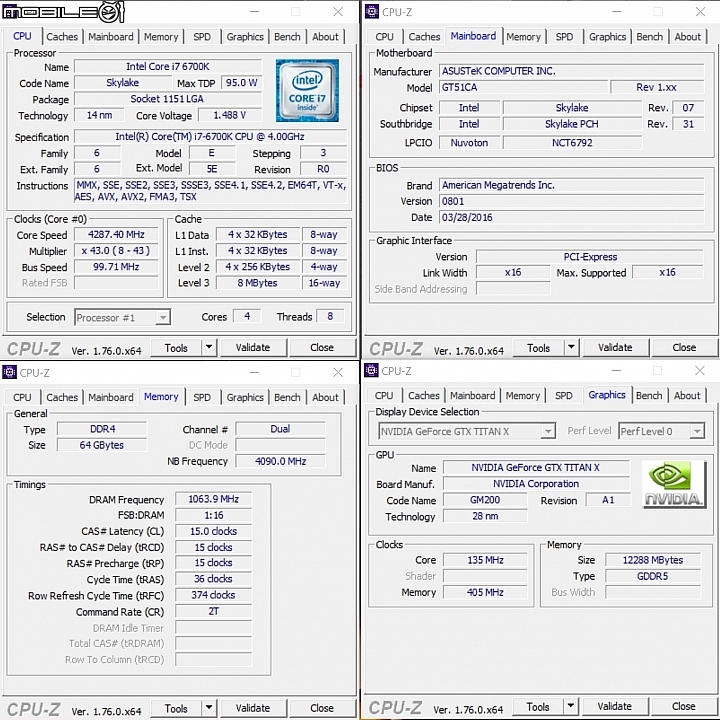Click GPU memory size 12288 MBytes value
The image size is (720, 720).
pyautogui.click(x=652, y=560)
